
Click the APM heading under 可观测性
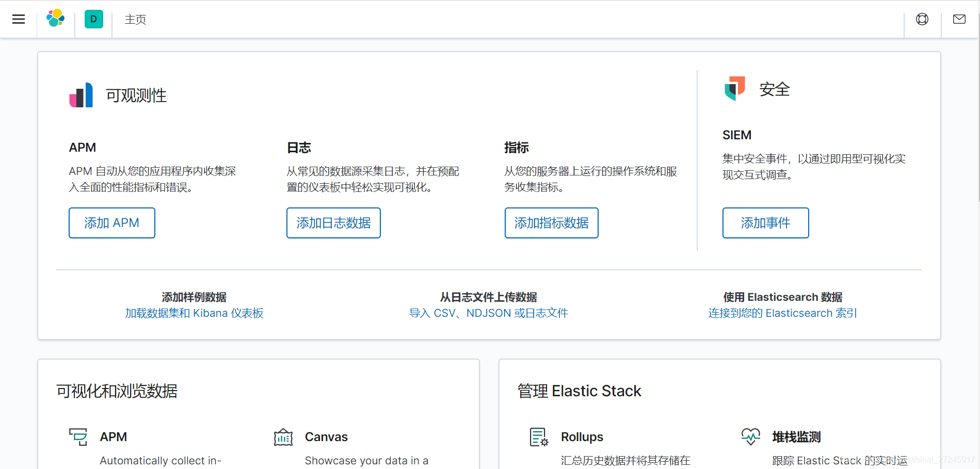83,148
